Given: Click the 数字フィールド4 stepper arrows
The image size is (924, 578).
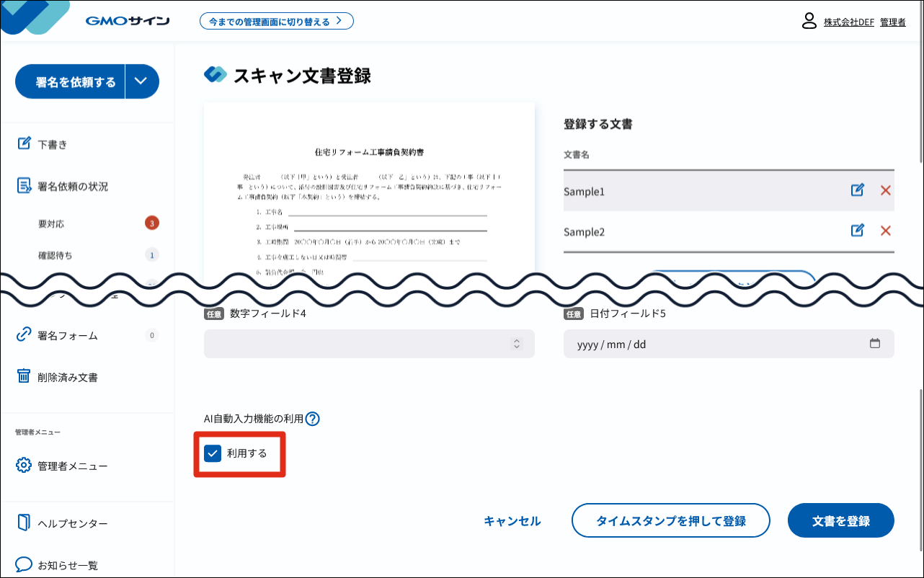Looking at the screenshot, I should click(516, 344).
